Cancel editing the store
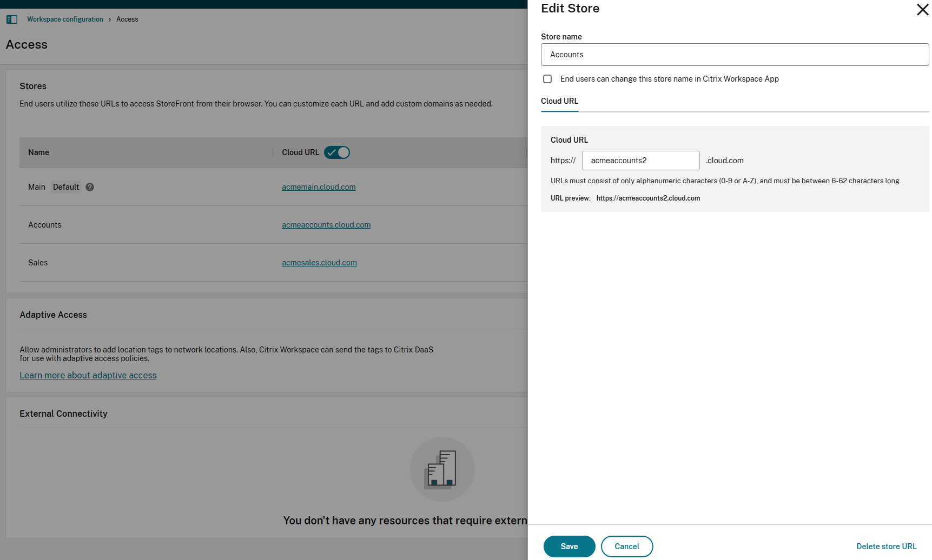The width and height of the screenshot is (932, 560). 627,546
